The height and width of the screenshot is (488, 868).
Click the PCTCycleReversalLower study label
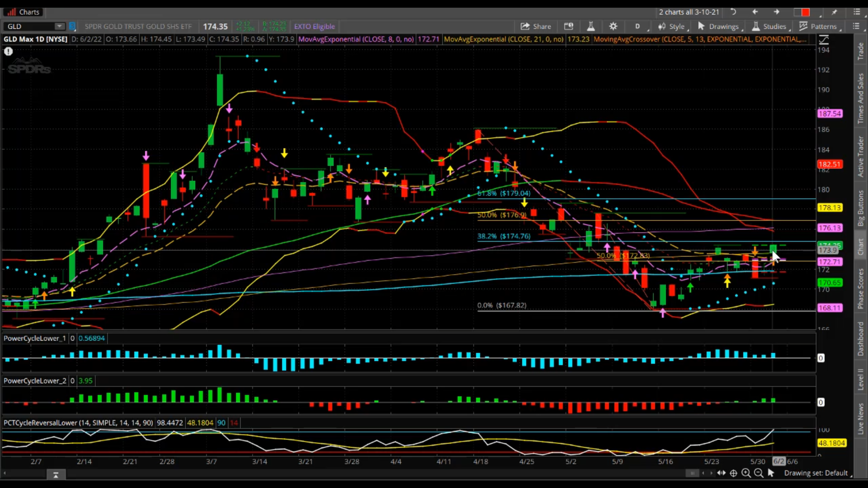click(78, 423)
